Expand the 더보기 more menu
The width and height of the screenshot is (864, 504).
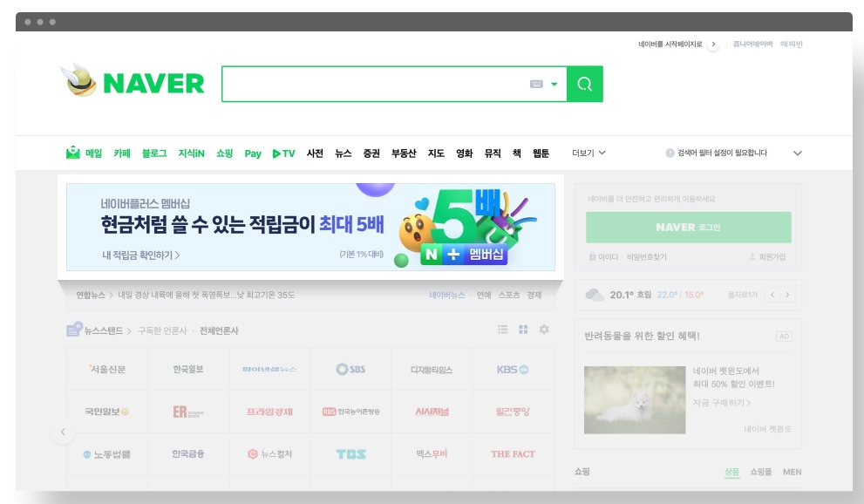point(588,153)
